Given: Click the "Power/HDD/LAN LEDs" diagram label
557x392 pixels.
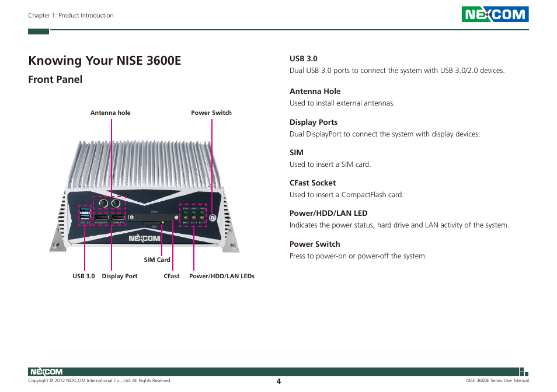Looking at the screenshot, I should (x=222, y=276).
